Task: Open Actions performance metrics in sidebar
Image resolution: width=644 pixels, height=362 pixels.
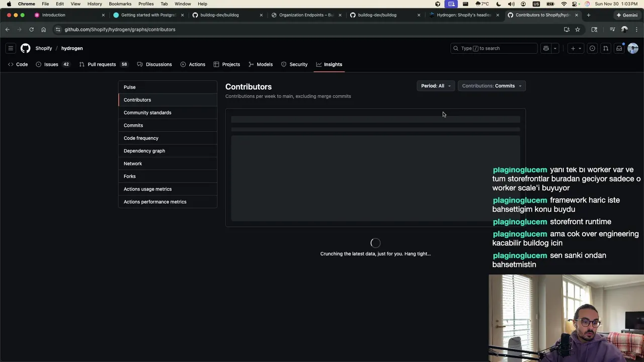Action: pyautogui.click(x=168, y=202)
